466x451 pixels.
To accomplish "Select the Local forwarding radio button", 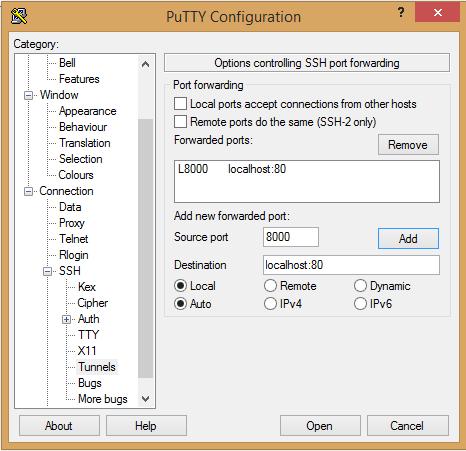I will (180, 286).
